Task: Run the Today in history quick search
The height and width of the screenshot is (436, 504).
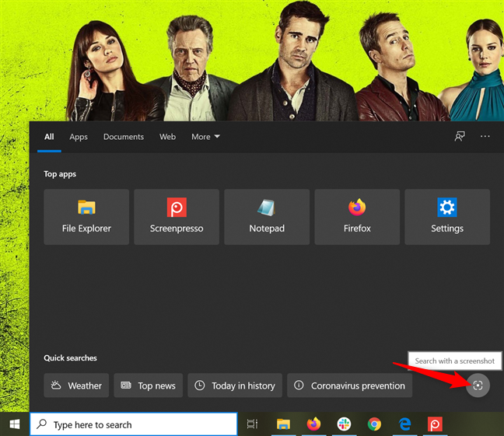Action: [235, 385]
